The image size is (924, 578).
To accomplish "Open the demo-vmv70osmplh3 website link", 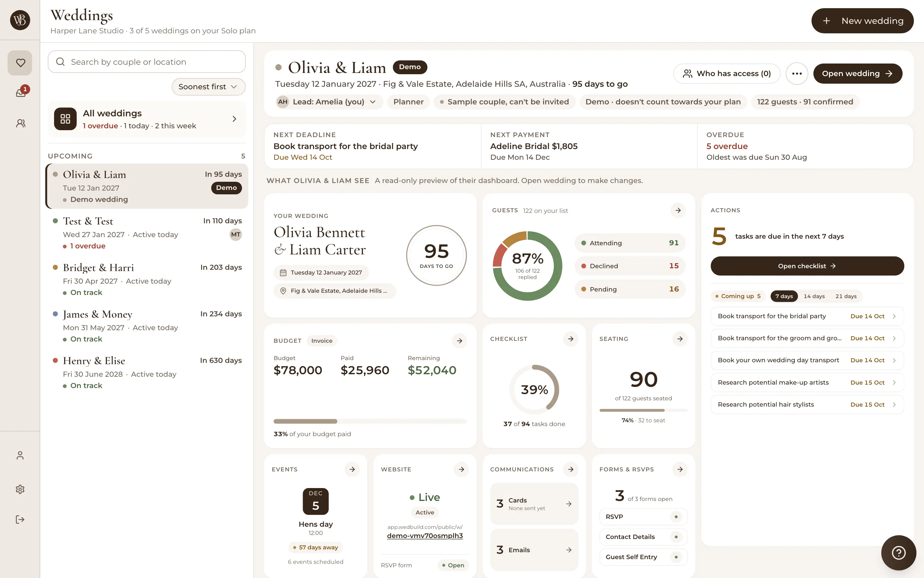I will click(x=425, y=536).
